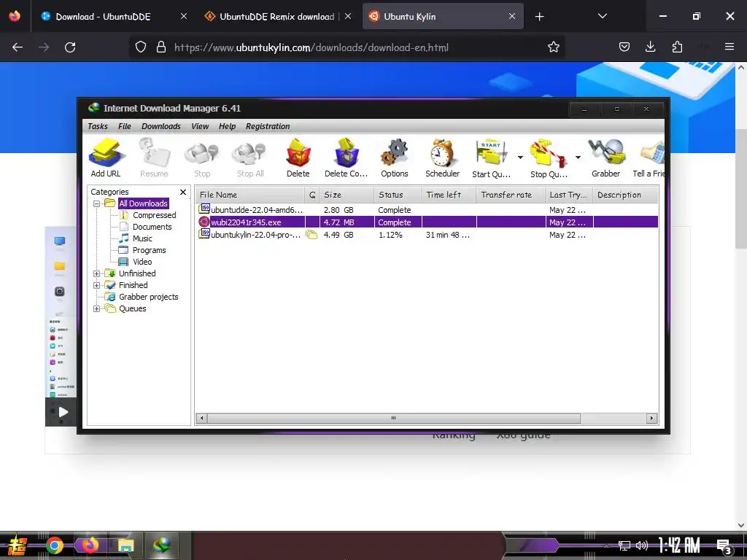This screenshot has width=747, height=560.
Task: Switch to UbuntuDDE Remix download tab
Action: pyautogui.click(x=278, y=17)
